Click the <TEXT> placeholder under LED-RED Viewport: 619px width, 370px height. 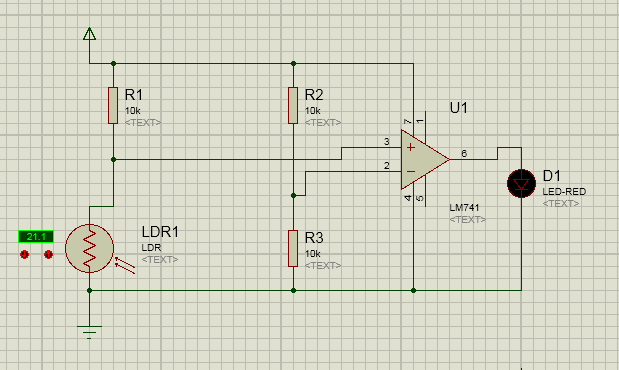pos(561,203)
